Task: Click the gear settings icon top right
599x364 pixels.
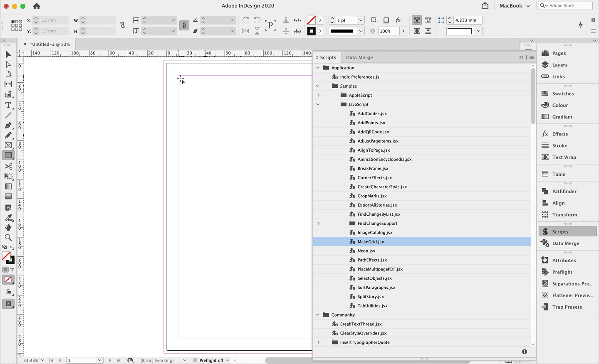Action: click(x=593, y=20)
